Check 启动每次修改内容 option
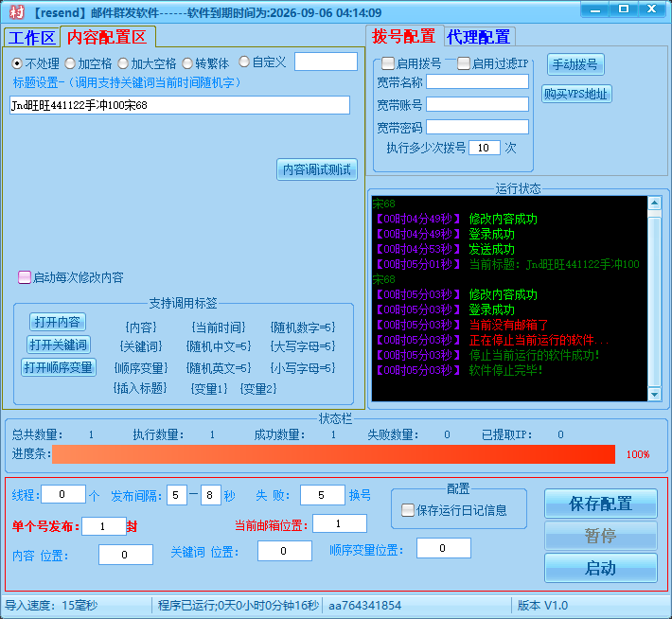This screenshot has height=619, width=672. (x=25, y=277)
